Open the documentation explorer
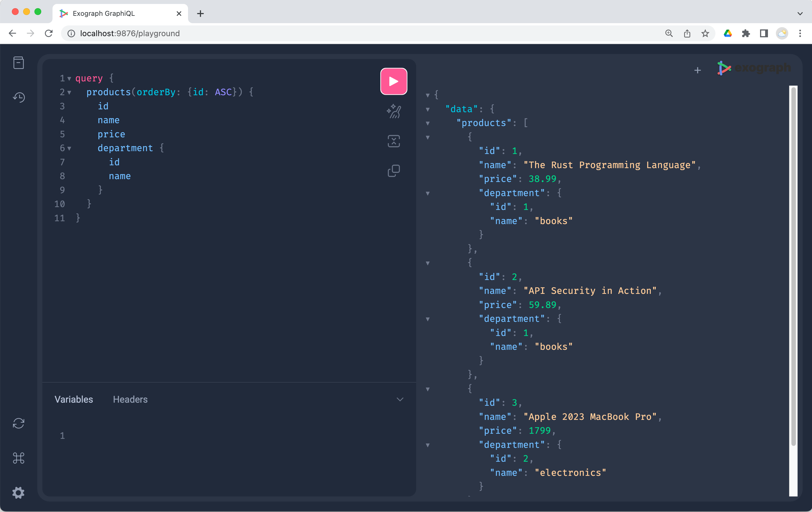This screenshot has width=812, height=512. pos(19,63)
